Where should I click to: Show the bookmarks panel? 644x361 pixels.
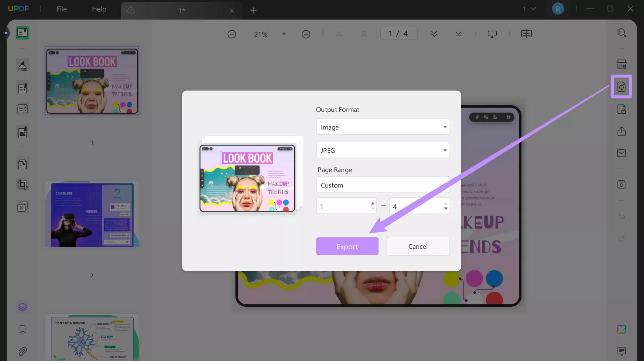[23, 329]
